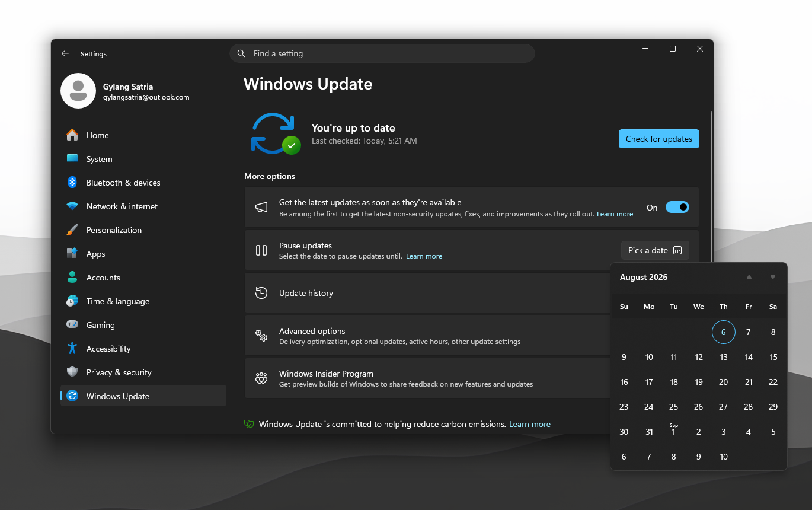Click the gylangsatria@outlook.com email text
The width and height of the screenshot is (812, 510).
tap(146, 97)
